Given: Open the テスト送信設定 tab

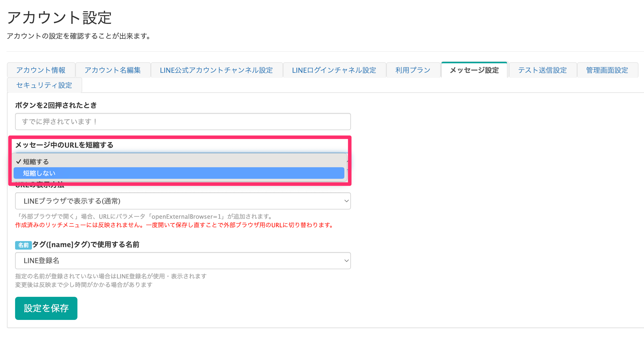Looking at the screenshot, I should click(542, 70).
